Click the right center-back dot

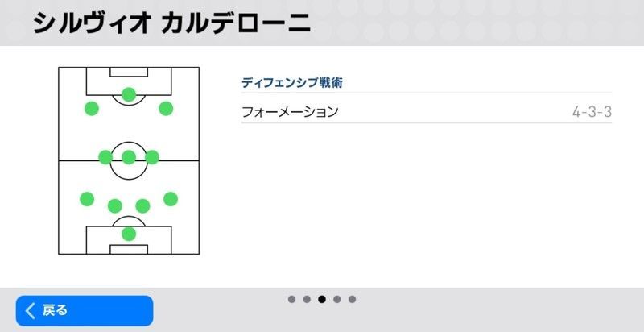point(143,205)
